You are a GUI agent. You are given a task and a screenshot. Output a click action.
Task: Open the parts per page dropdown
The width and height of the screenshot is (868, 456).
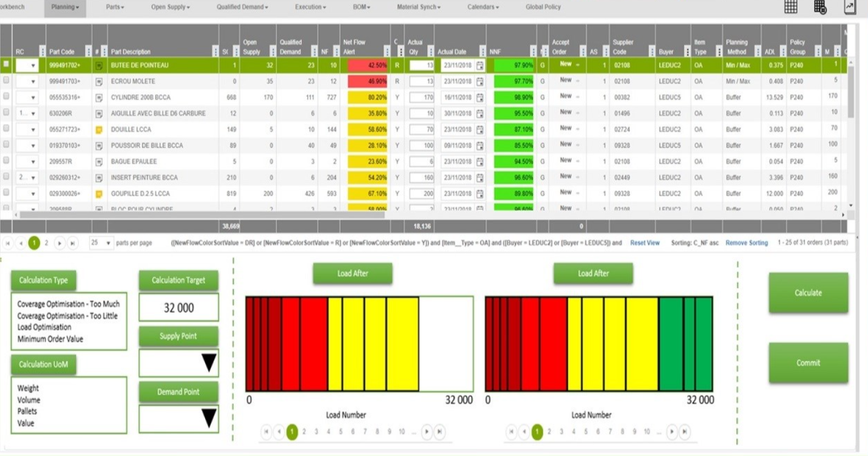tap(101, 243)
